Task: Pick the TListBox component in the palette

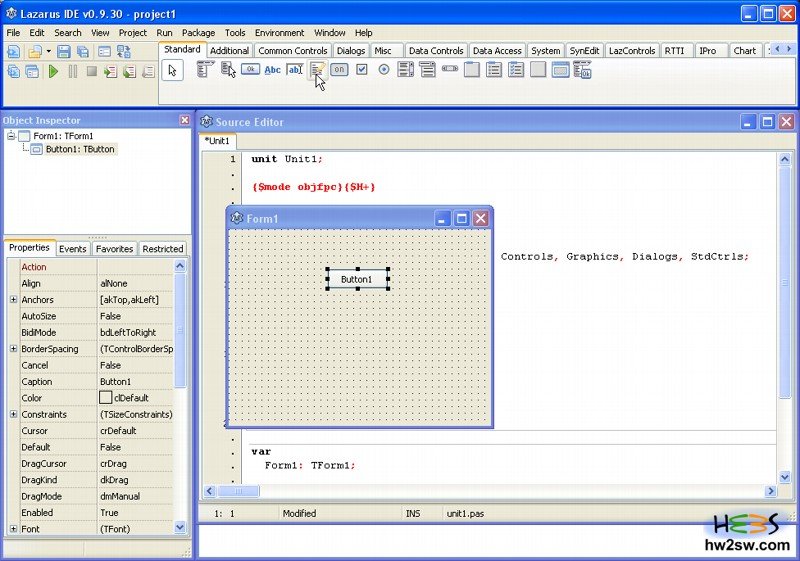Action: point(406,69)
